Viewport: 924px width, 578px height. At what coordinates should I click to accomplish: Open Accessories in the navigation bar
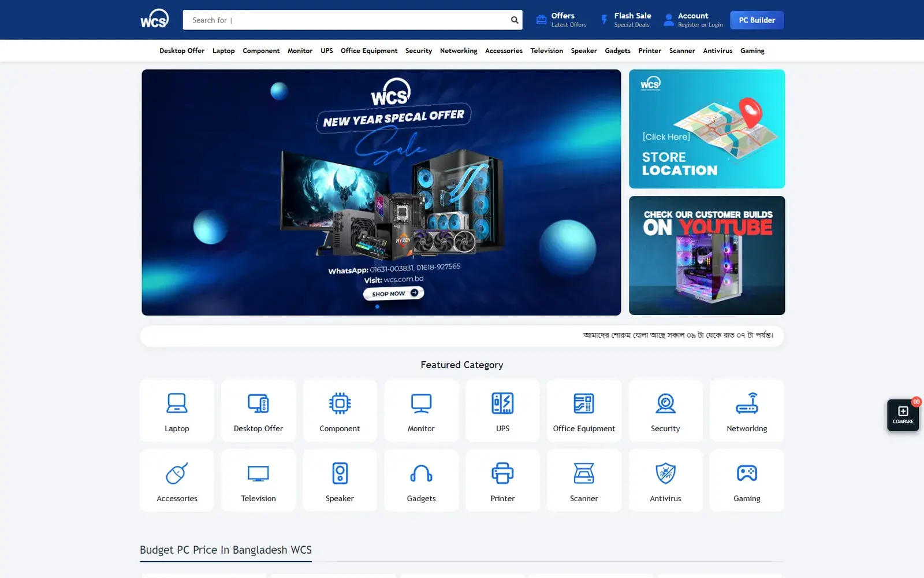click(504, 51)
